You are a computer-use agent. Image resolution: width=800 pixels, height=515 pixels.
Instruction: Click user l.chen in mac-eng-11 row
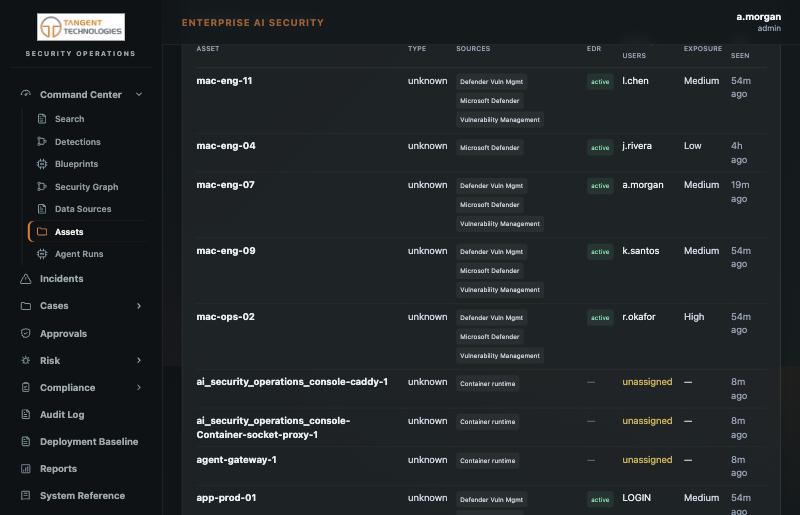point(635,81)
